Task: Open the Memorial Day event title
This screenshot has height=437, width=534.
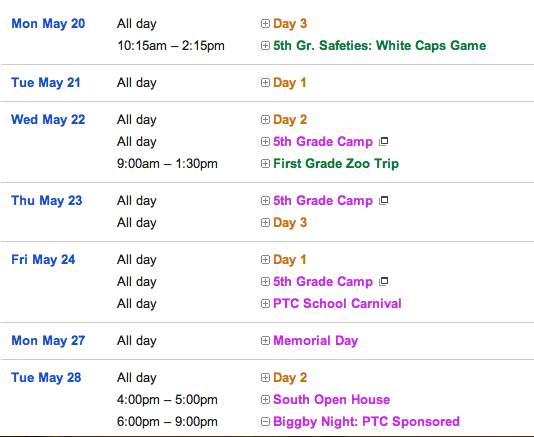Action: (x=316, y=341)
